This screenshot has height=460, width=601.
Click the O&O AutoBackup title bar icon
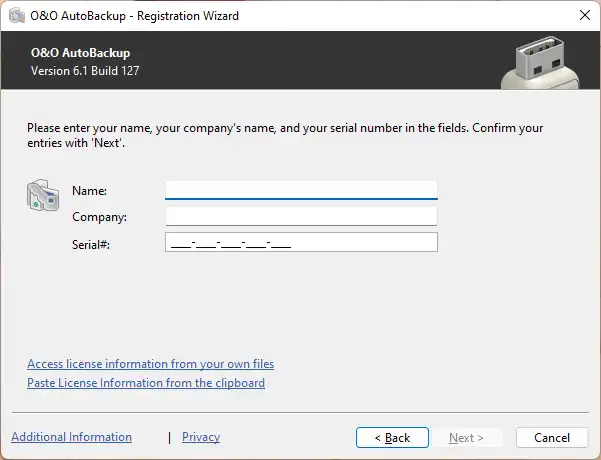click(16, 16)
